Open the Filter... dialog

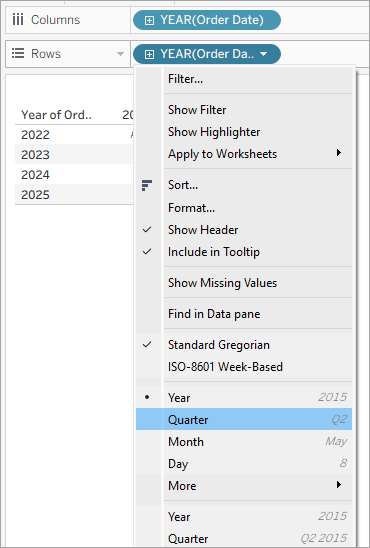pyautogui.click(x=244, y=79)
